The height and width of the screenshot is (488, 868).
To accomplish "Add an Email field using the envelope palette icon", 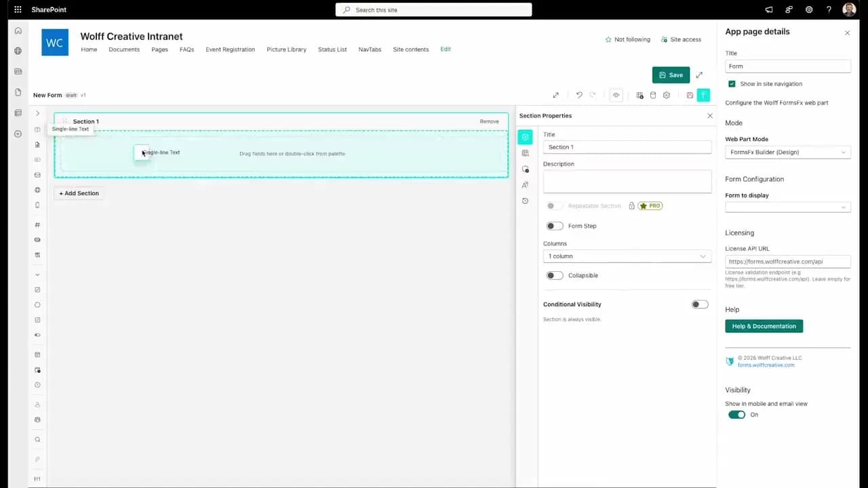I will coord(37,175).
